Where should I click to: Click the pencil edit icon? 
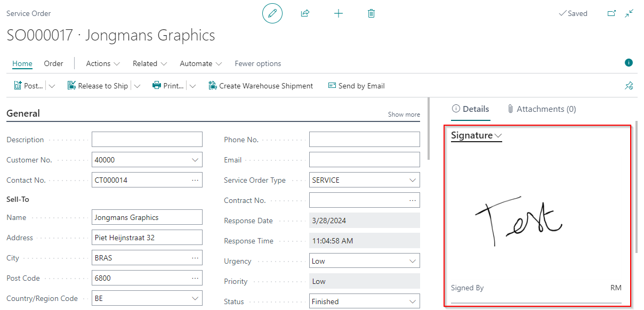point(272,13)
